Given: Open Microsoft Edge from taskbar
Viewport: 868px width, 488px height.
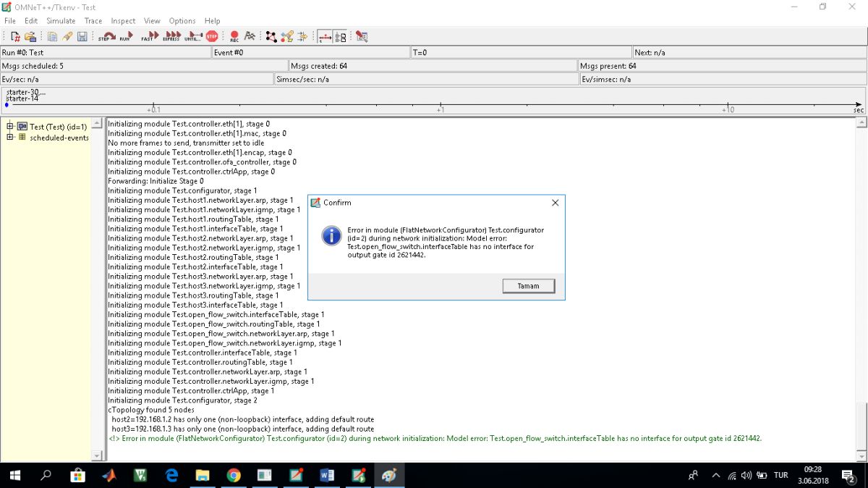Looking at the screenshot, I should 171,476.
